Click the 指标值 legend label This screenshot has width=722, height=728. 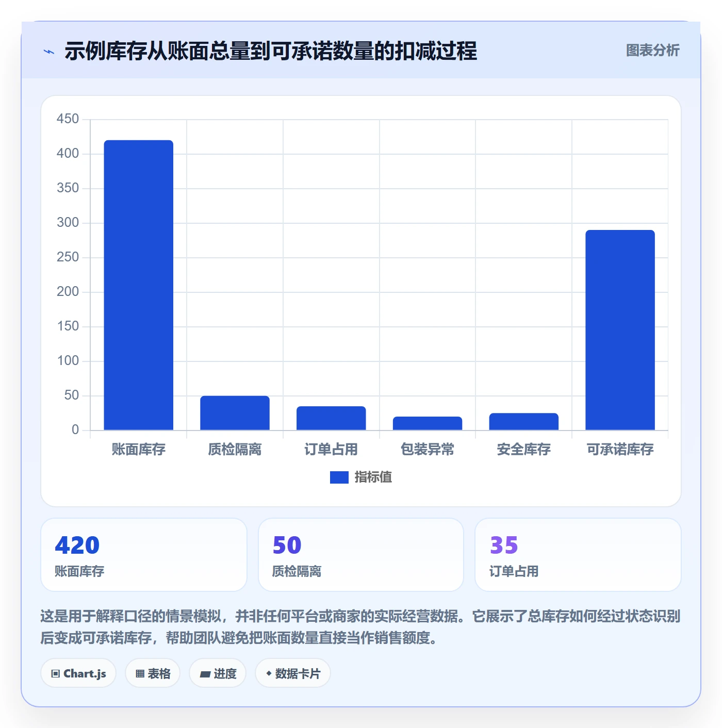coord(373,477)
